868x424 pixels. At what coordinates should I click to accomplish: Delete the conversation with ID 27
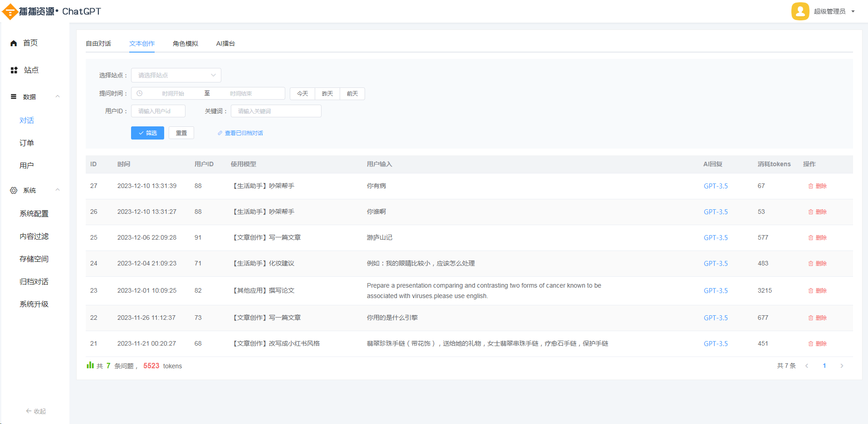(817, 186)
